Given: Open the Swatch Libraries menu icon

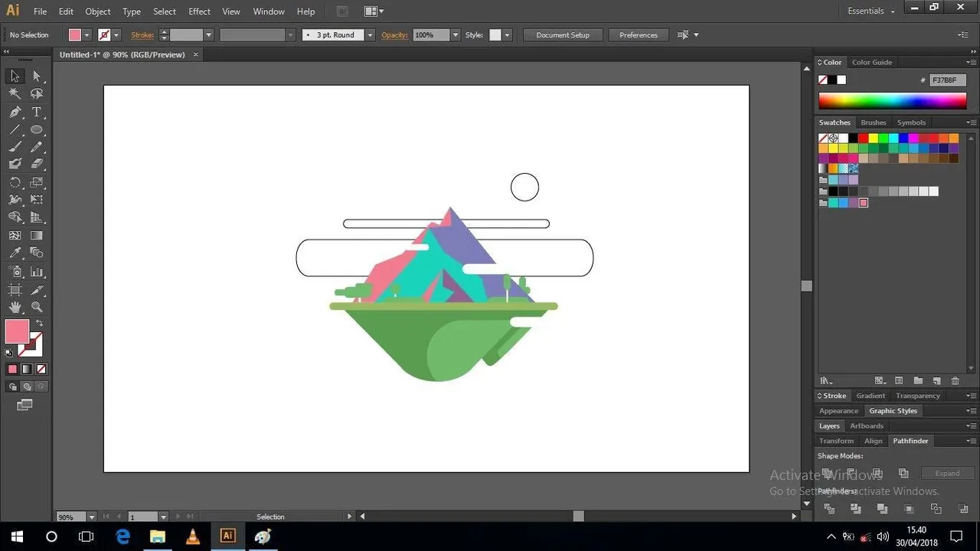Looking at the screenshot, I should click(x=826, y=380).
